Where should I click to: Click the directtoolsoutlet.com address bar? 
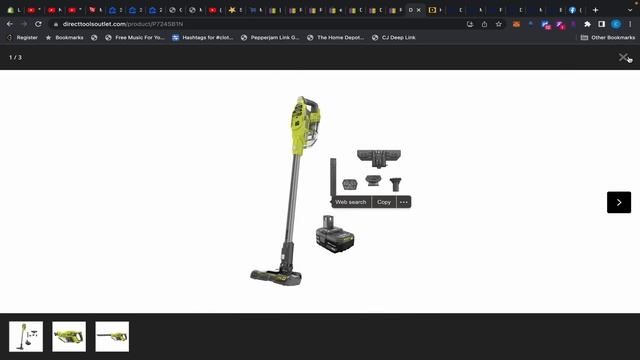[261, 24]
